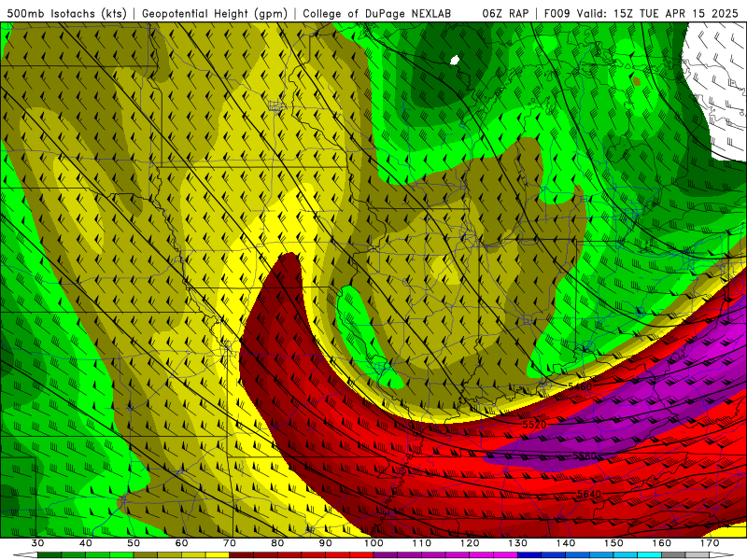This screenshot has width=747, height=560.
Task: Click the 'College of DuPage NEXLAB' header text
Action: coord(377,14)
